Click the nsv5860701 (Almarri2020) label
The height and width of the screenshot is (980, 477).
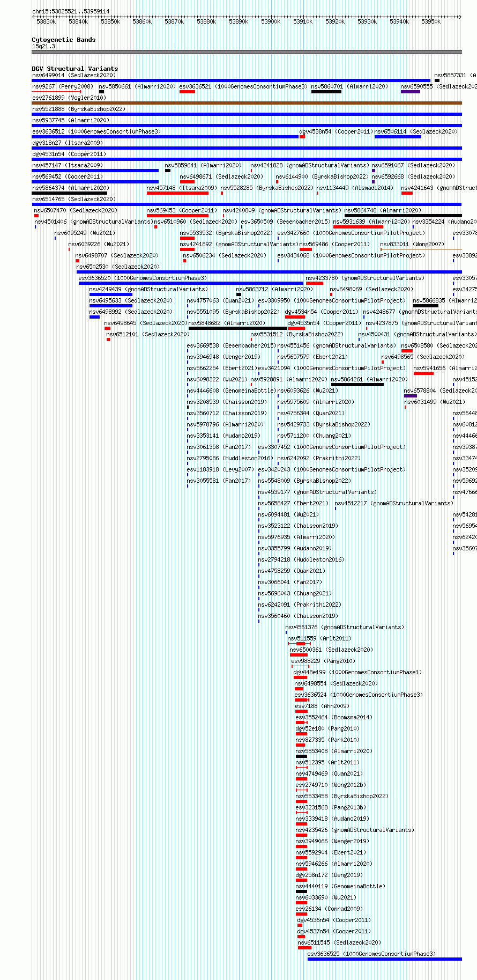point(349,86)
